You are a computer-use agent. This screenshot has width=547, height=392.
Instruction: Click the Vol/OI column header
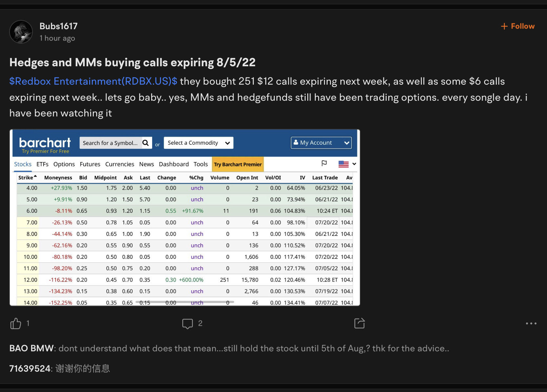point(273,177)
